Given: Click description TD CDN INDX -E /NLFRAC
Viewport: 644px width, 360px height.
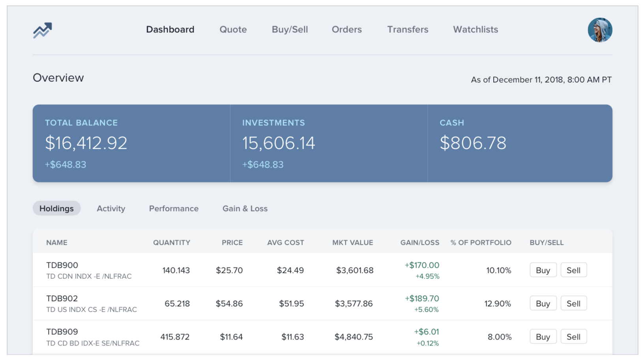Looking at the screenshot, I should [x=89, y=276].
